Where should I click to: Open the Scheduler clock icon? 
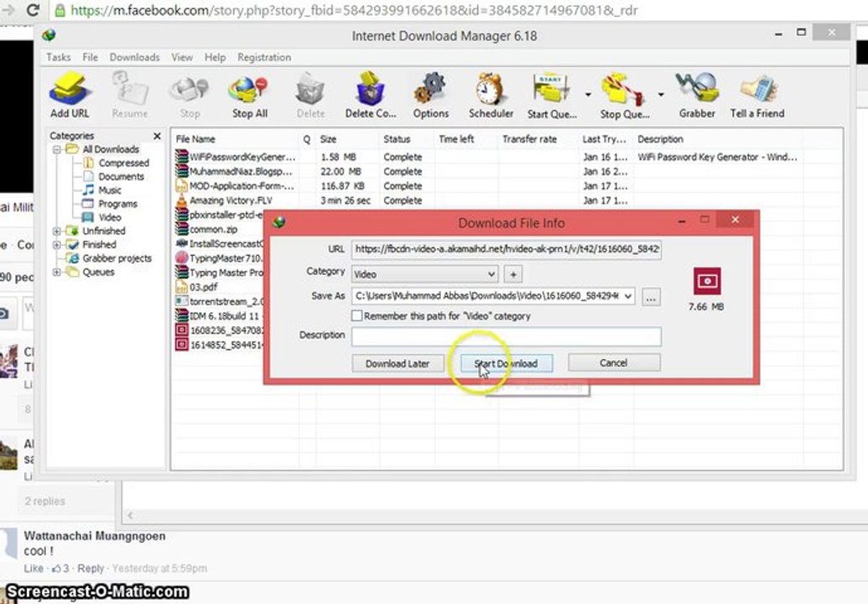tap(491, 94)
